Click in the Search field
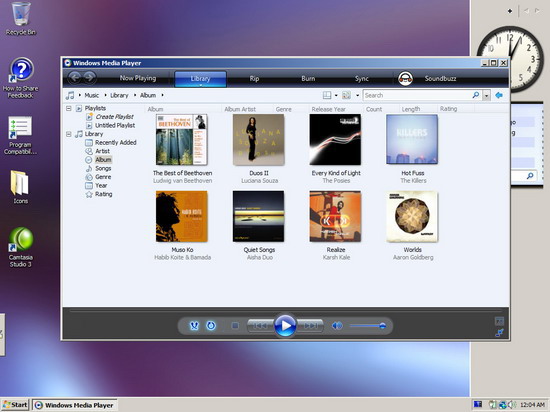 tap(417, 95)
